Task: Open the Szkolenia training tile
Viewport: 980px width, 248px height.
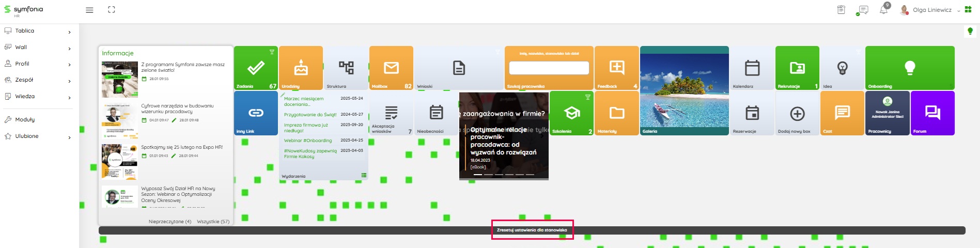Action: [x=571, y=113]
